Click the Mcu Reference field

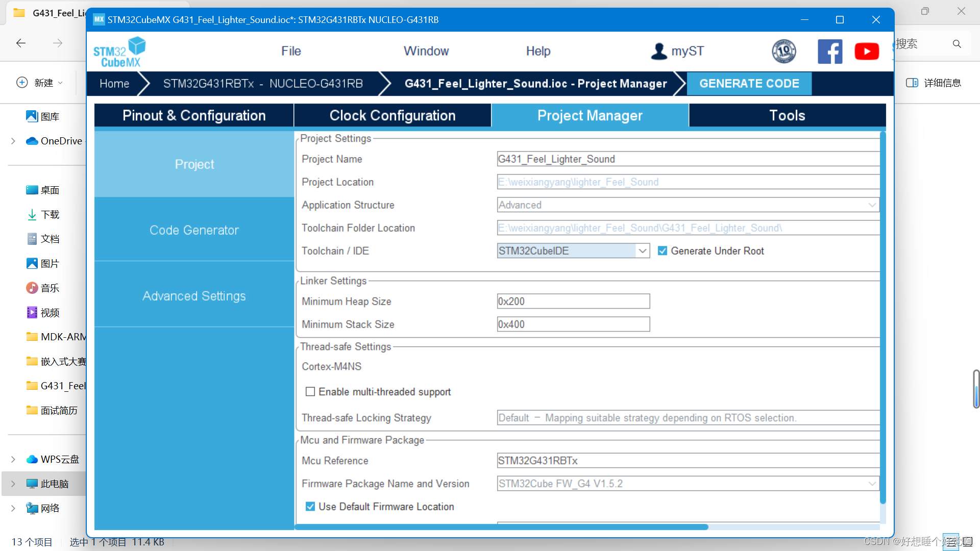tap(688, 460)
